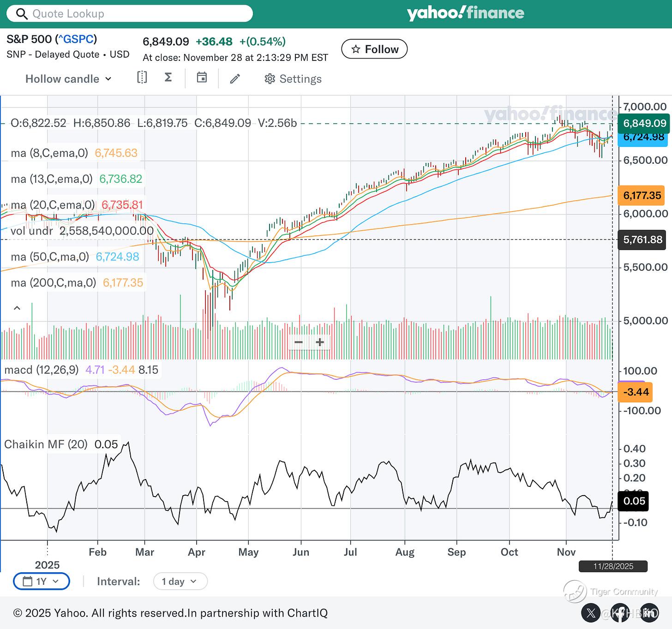Share via the X social icon

tap(591, 613)
